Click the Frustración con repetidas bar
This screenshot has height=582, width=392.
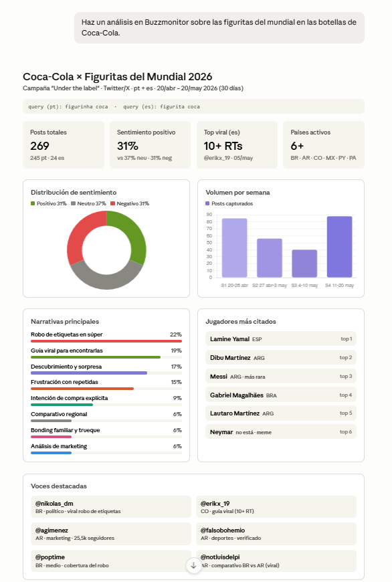pyautogui.click(x=82, y=389)
